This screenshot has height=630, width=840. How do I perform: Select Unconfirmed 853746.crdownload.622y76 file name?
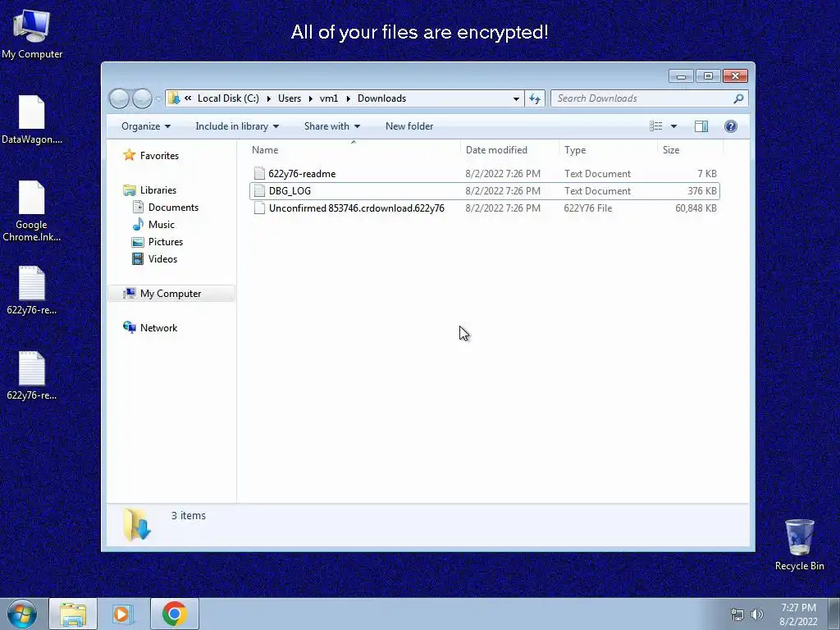[356, 208]
